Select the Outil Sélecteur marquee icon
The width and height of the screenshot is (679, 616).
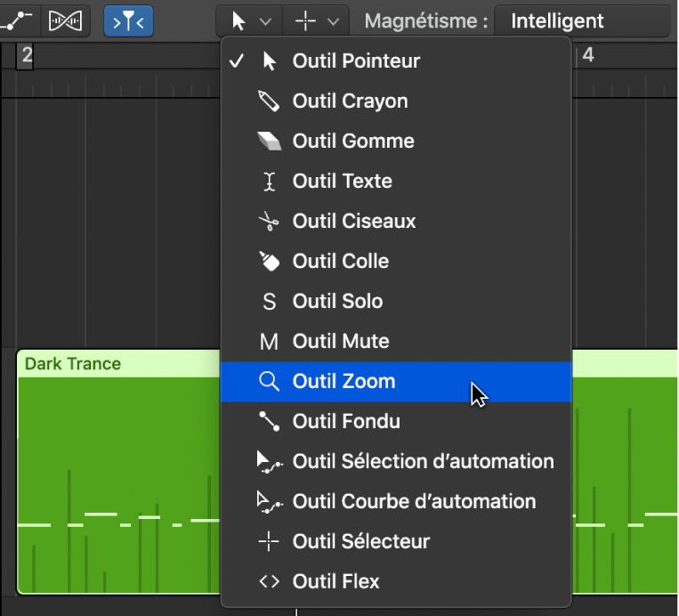pos(268,541)
